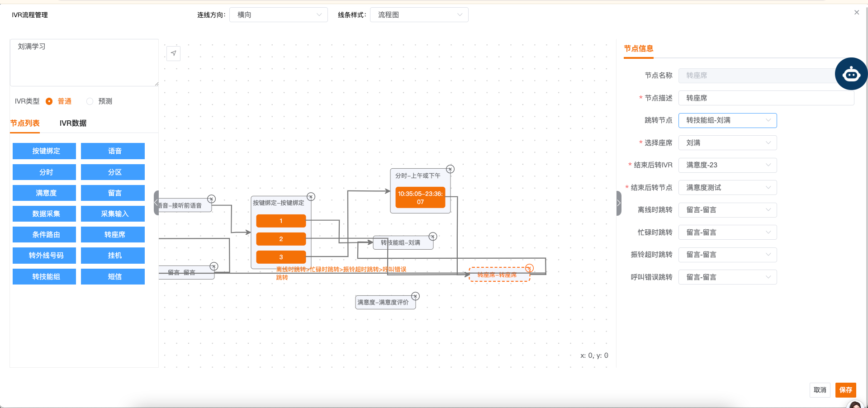Screen dimensions: 868x408
Task: Delete the 满意度–满意度评价 node using X
Action: pyautogui.click(x=415, y=296)
